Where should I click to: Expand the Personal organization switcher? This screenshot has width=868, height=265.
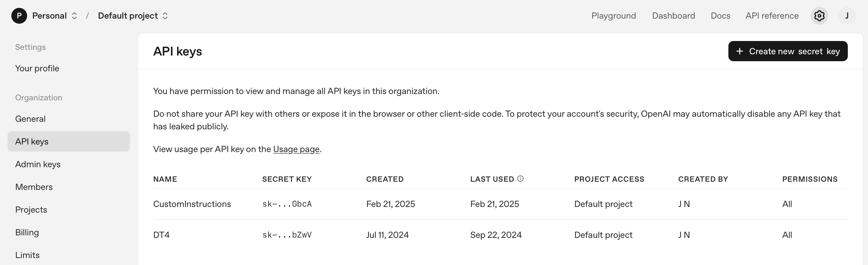coord(74,16)
